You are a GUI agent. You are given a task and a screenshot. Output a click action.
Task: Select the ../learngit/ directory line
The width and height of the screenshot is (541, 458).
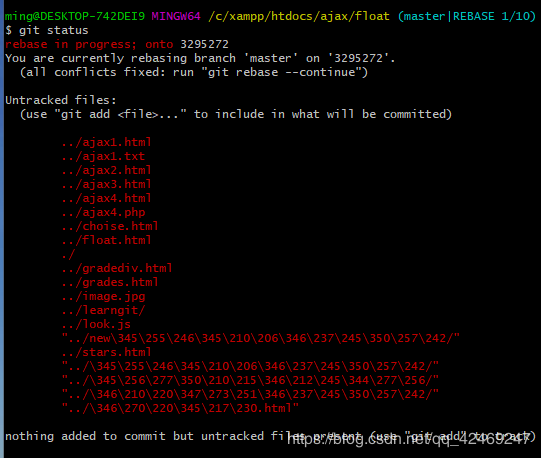point(103,310)
